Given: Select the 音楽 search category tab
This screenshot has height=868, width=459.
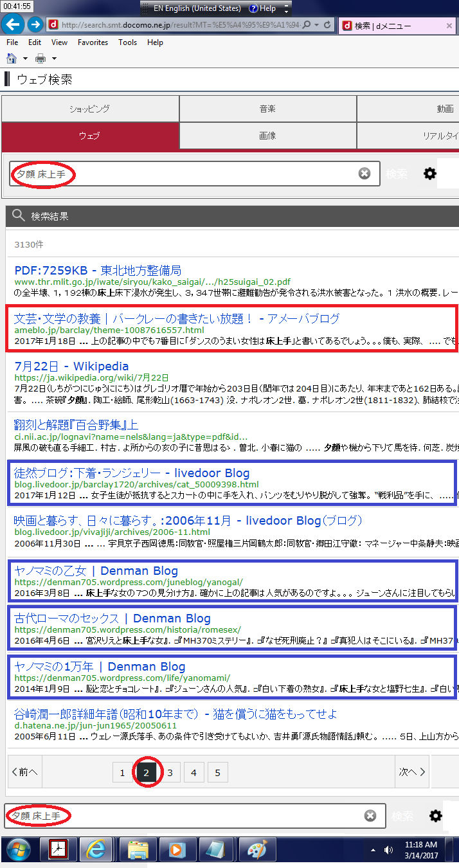Looking at the screenshot, I should pyautogui.click(x=268, y=109).
